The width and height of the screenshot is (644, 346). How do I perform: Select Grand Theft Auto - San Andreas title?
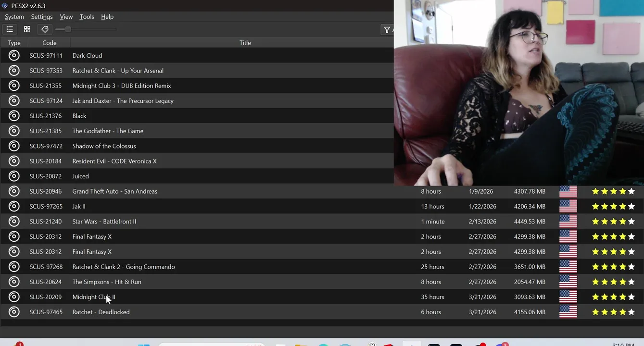click(x=115, y=191)
